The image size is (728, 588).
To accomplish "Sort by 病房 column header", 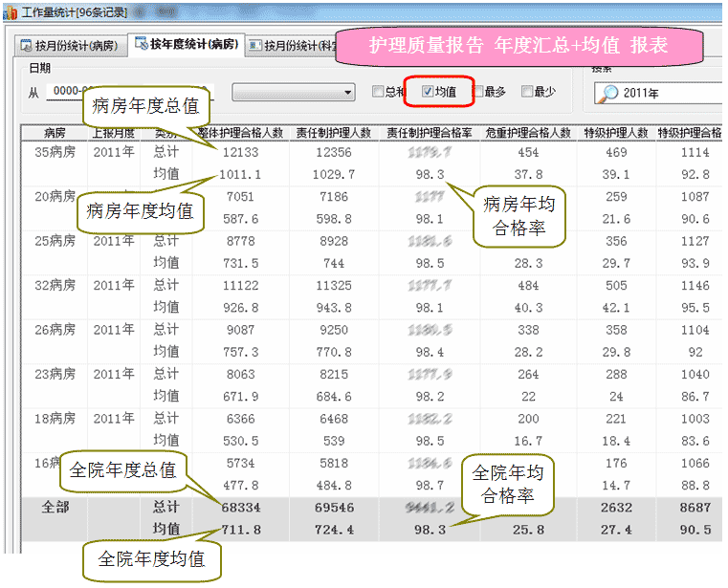I will pos(55,133).
